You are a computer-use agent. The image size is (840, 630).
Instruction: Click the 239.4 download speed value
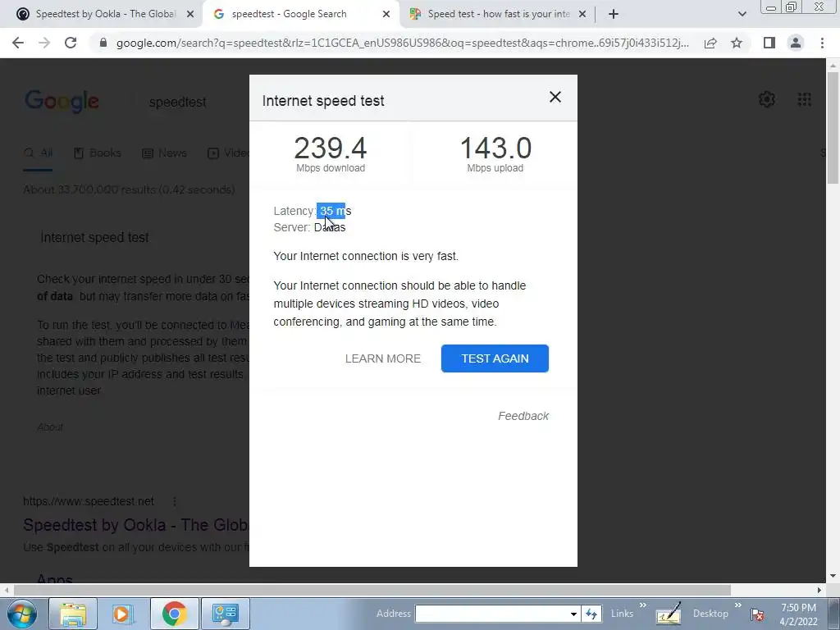pyautogui.click(x=331, y=148)
